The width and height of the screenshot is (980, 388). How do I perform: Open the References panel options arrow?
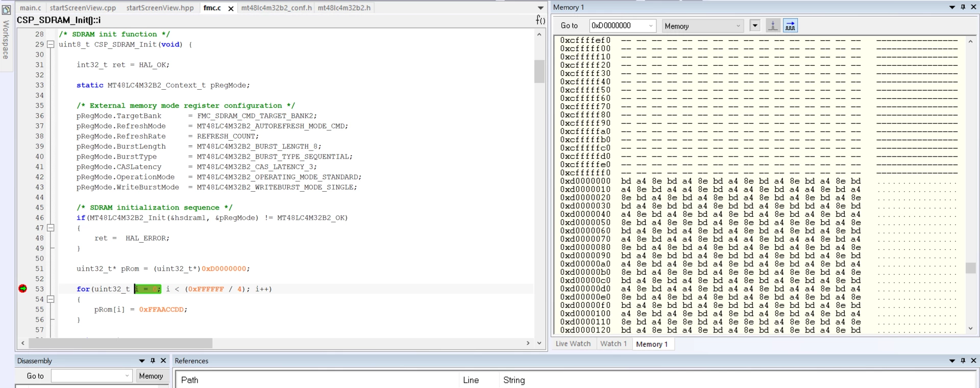coord(952,360)
